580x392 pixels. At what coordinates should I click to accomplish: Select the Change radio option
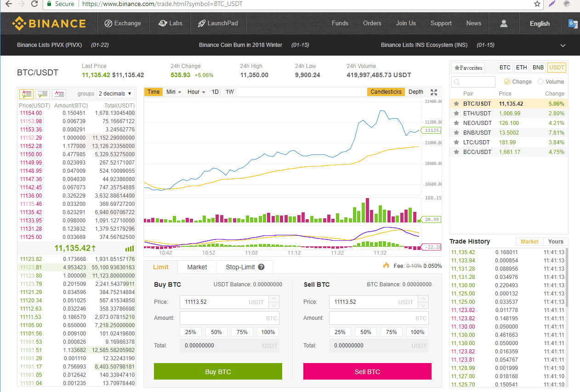pyautogui.click(x=507, y=82)
